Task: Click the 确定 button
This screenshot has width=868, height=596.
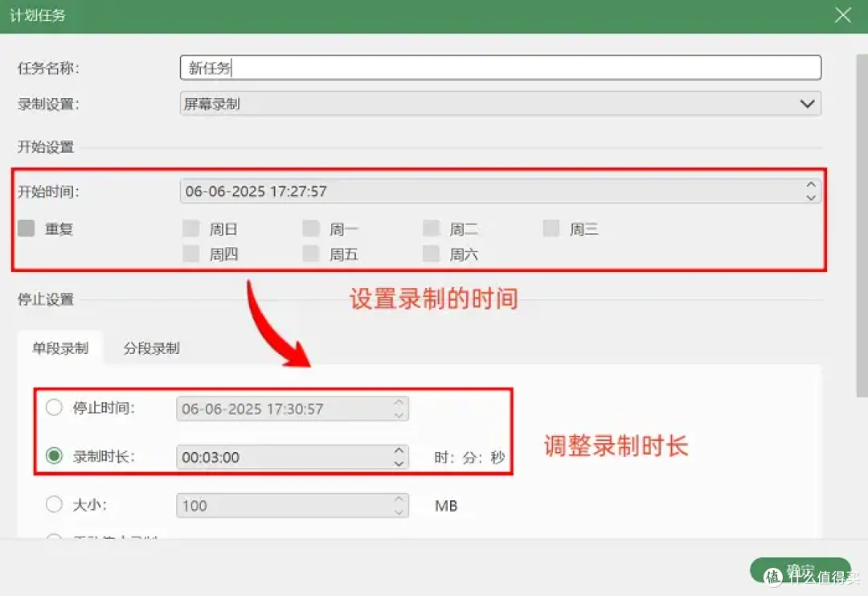Action: point(800,570)
